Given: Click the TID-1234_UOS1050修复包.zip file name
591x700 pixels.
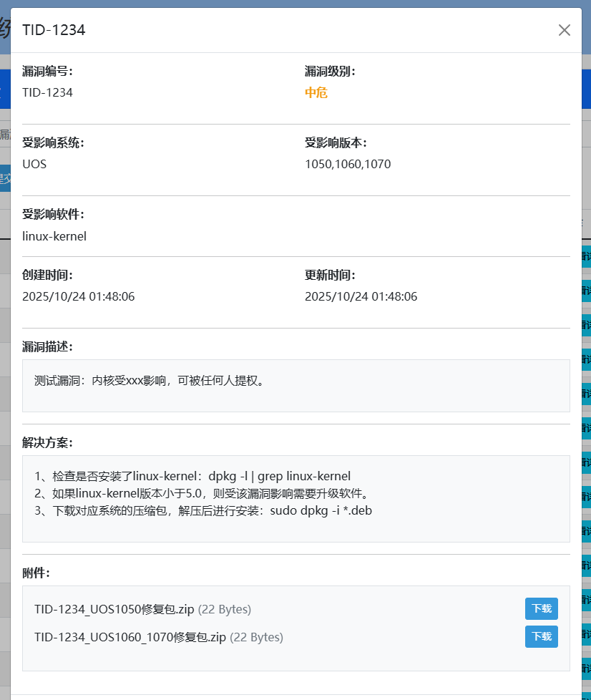Looking at the screenshot, I should click(114, 610).
